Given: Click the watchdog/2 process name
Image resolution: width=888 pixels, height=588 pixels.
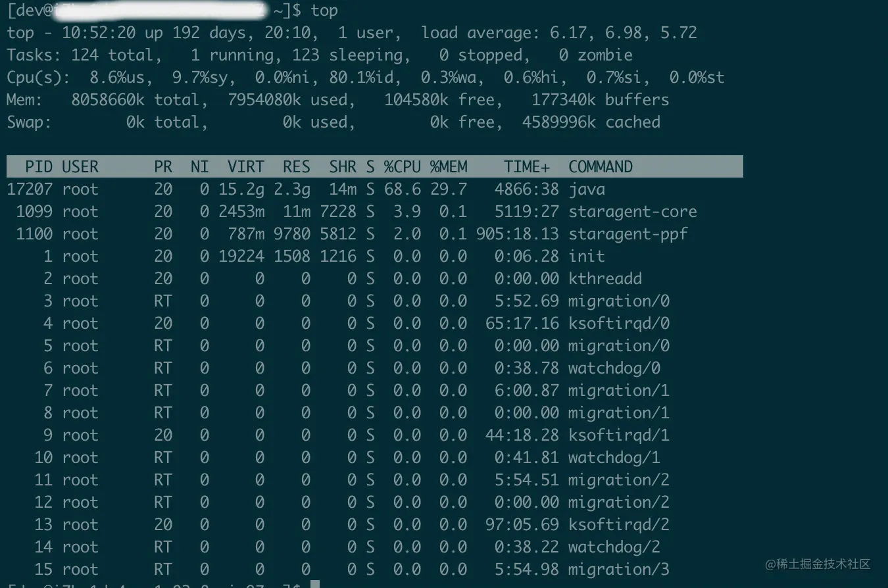Looking at the screenshot, I should point(614,547).
